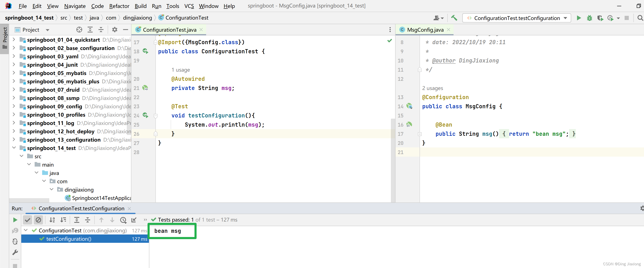Click breadcrumb springboot_14_test

pos(29,18)
